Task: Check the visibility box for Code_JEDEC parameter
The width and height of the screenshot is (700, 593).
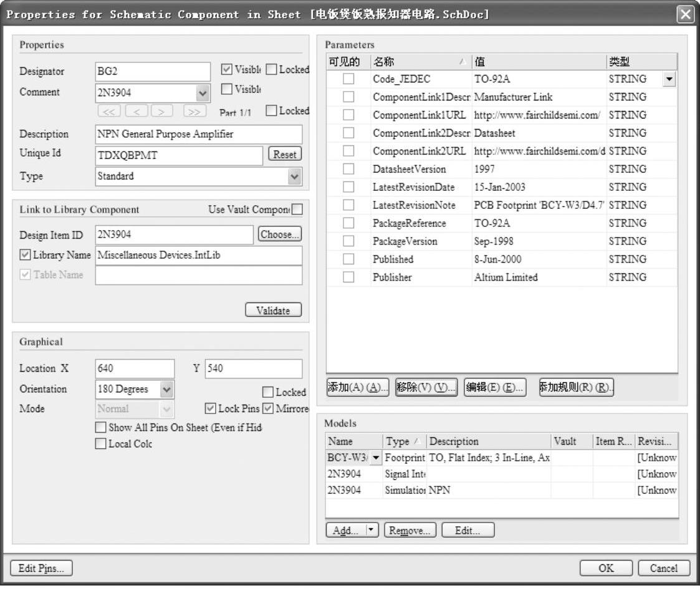Action: pyautogui.click(x=348, y=79)
